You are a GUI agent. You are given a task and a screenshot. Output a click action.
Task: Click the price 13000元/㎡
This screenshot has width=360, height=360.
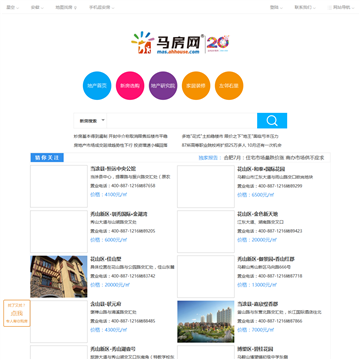coord(257,285)
